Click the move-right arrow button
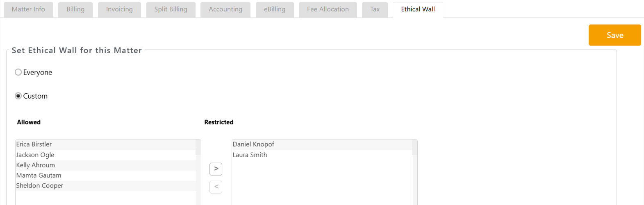The height and width of the screenshot is (205, 644). coord(216,169)
